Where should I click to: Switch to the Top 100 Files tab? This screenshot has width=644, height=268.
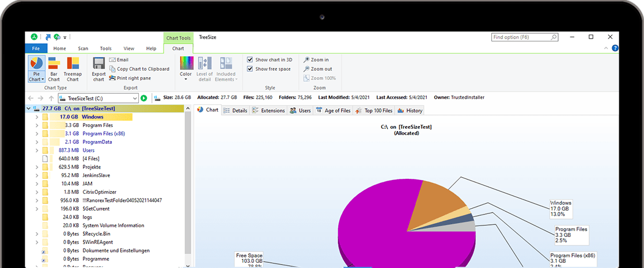click(374, 110)
